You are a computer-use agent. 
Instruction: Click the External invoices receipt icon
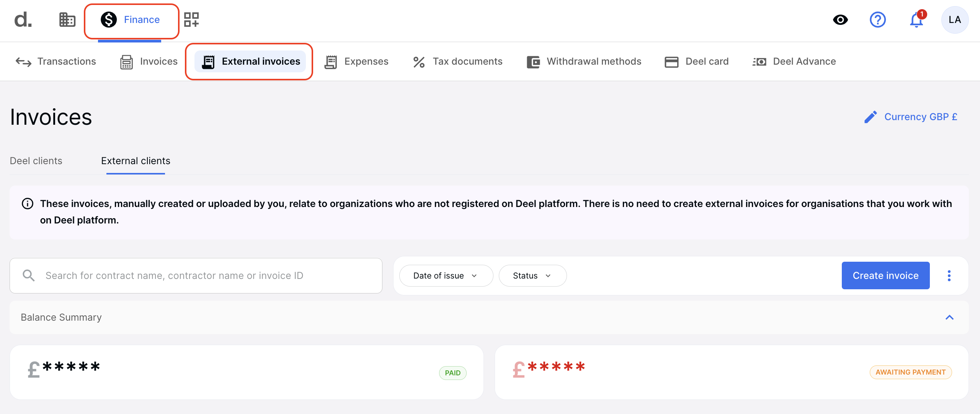pyautogui.click(x=208, y=62)
